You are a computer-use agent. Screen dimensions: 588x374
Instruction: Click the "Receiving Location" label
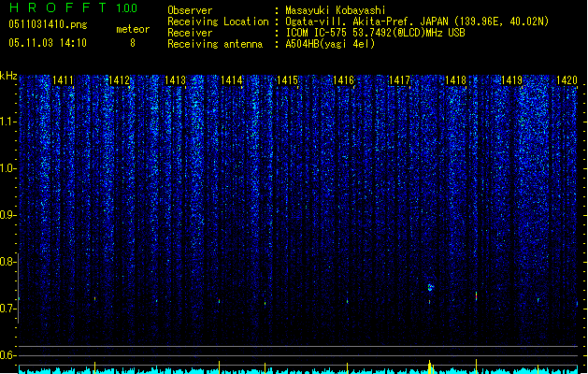[218, 22]
